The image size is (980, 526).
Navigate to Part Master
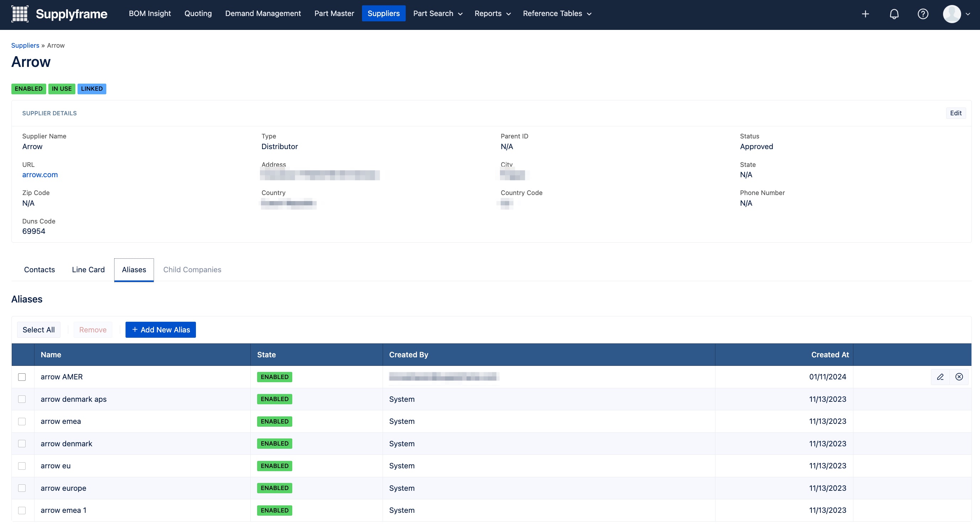click(x=334, y=14)
